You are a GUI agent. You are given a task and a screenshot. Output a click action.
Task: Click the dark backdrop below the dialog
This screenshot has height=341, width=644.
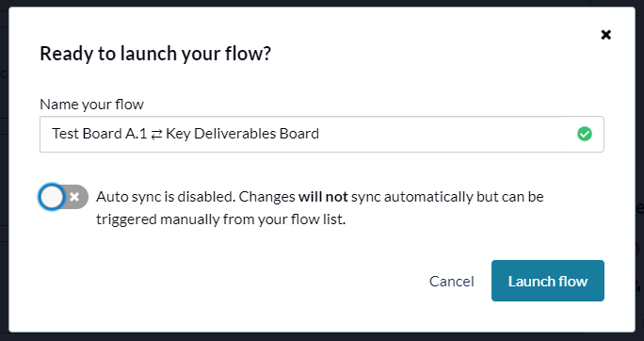[322, 337]
